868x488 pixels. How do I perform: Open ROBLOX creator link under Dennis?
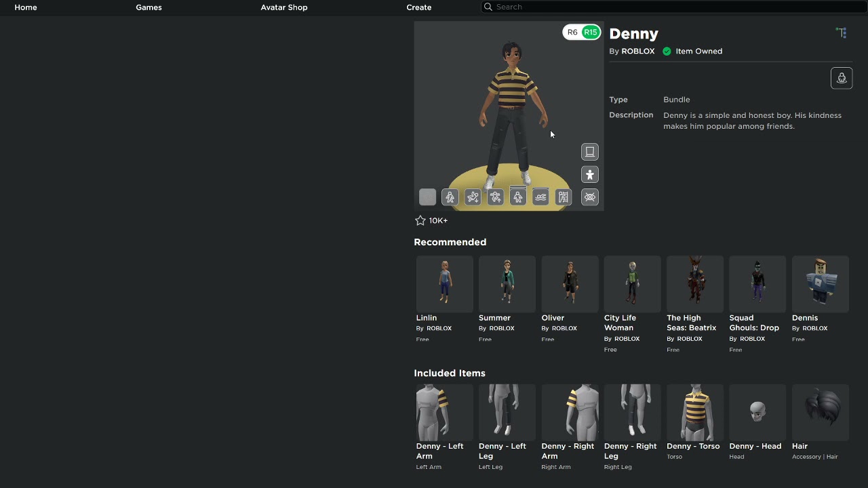click(x=815, y=329)
